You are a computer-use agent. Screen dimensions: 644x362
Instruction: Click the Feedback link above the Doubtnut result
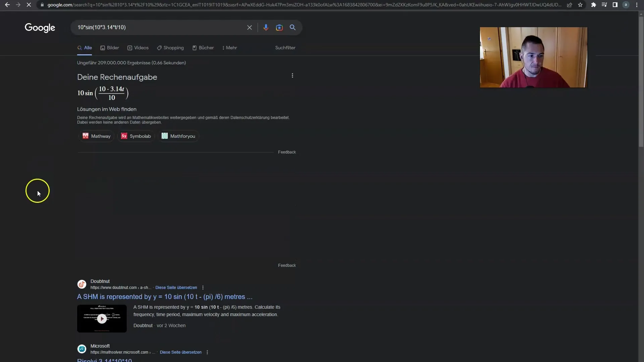point(287,265)
